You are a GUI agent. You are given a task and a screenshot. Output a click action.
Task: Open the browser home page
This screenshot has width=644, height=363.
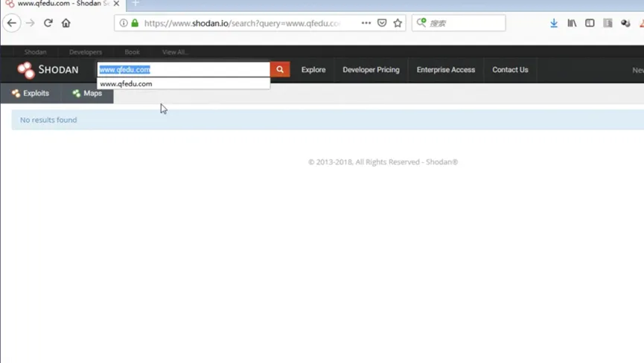tap(66, 23)
